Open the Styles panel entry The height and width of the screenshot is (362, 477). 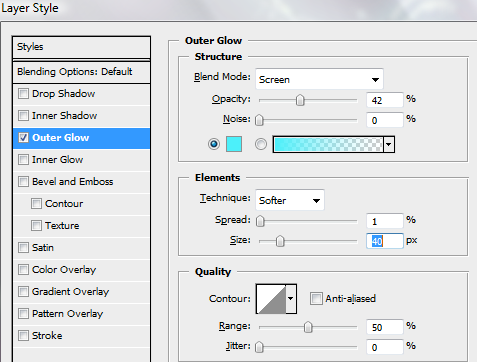click(x=81, y=47)
